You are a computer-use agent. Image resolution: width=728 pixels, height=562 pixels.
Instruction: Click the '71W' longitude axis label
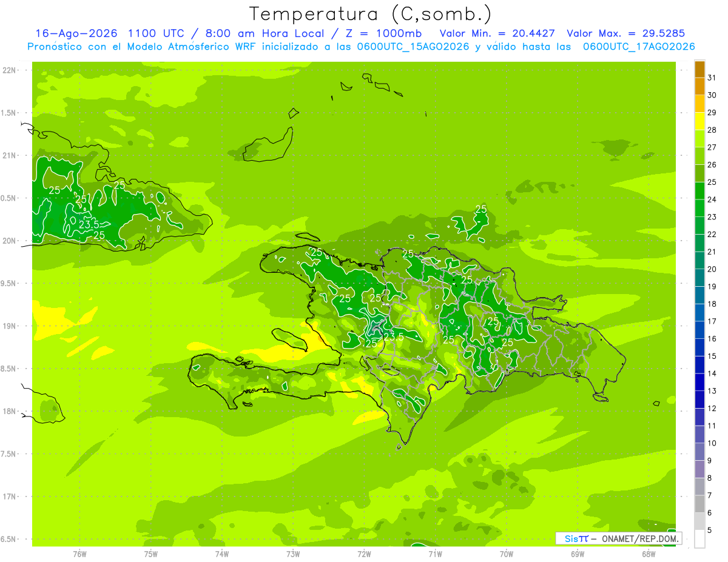[435, 554]
